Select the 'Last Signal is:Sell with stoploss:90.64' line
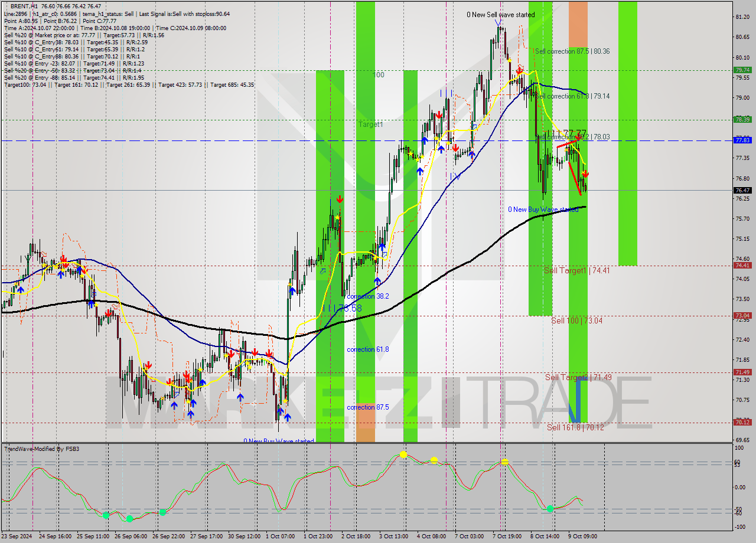Viewport: 756px width, 543px height. pyautogui.click(x=185, y=14)
